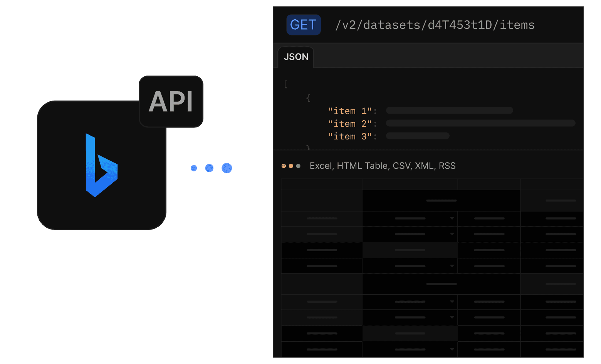Image resolution: width=601 pixels, height=364 pixels.
Task: Click the Bing logo icon
Action: pos(101,165)
